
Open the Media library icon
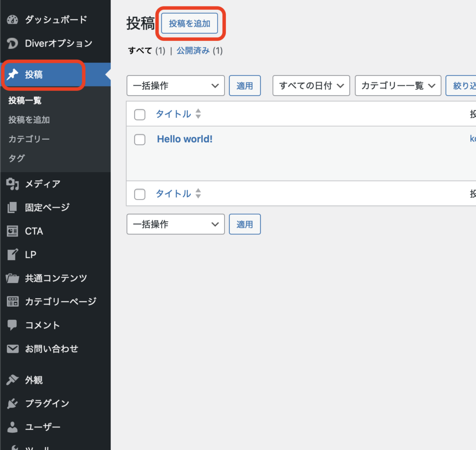(x=13, y=184)
